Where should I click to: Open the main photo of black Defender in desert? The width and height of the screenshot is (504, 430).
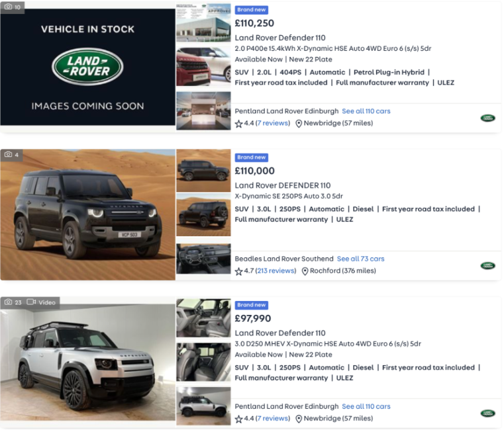(x=87, y=214)
